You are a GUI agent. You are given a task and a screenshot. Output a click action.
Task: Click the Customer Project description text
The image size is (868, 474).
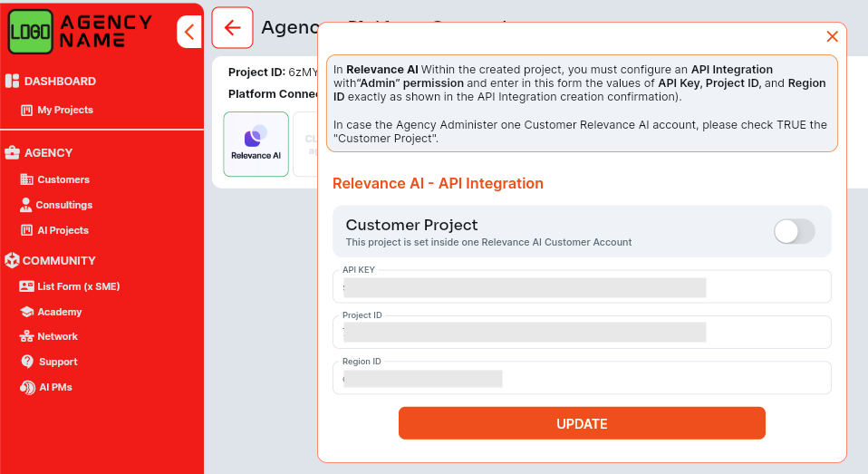[488, 242]
